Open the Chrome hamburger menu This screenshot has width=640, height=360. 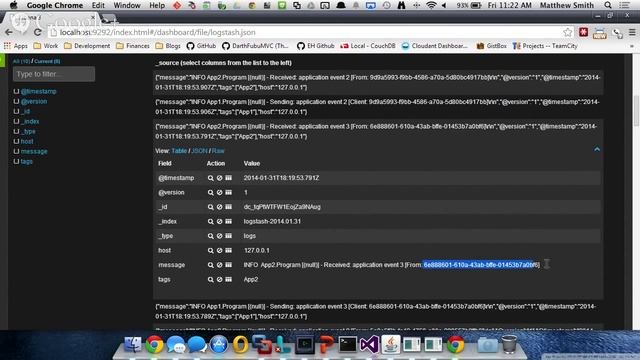632,32
